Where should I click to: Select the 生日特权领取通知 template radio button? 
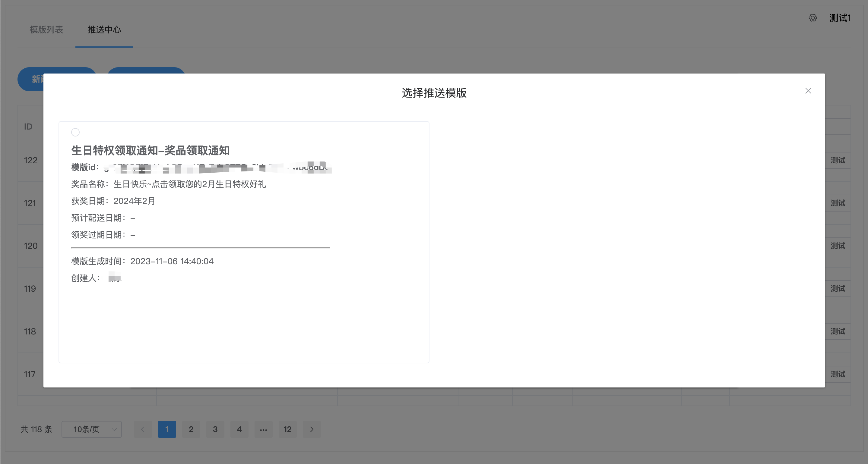[x=75, y=132]
